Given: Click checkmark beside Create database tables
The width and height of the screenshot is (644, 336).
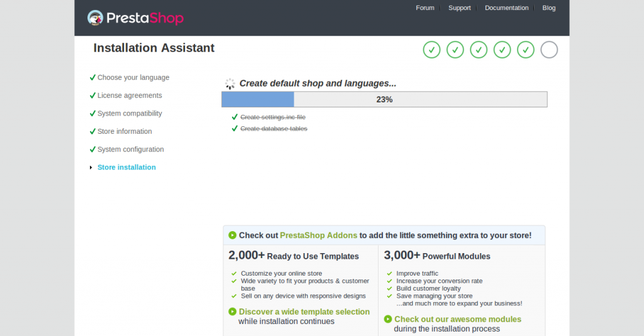Looking at the screenshot, I should click(235, 128).
